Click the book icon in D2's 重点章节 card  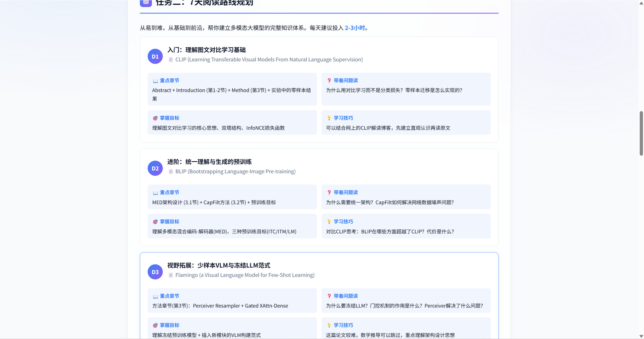[155, 193]
